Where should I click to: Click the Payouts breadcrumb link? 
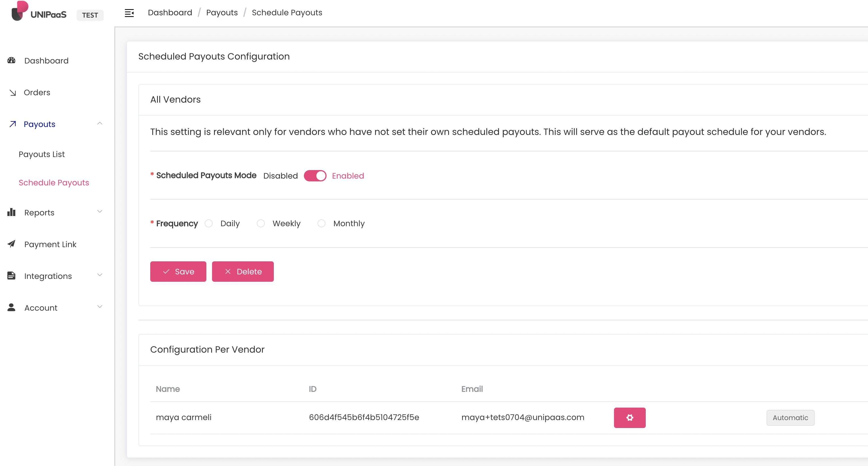[222, 12]
